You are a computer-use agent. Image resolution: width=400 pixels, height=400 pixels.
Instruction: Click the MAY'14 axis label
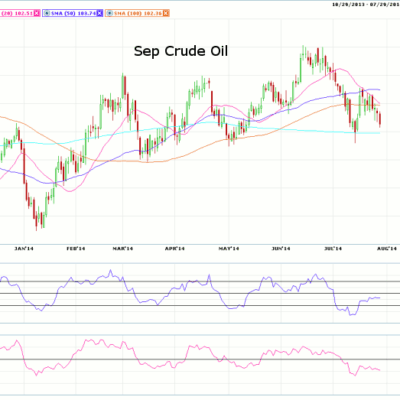[x=229, y=249]
